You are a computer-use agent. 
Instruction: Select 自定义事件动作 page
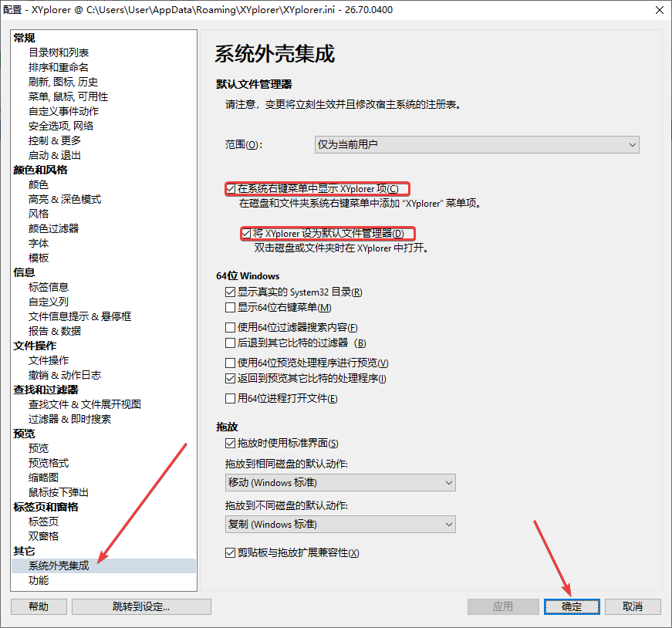[63, 111]
